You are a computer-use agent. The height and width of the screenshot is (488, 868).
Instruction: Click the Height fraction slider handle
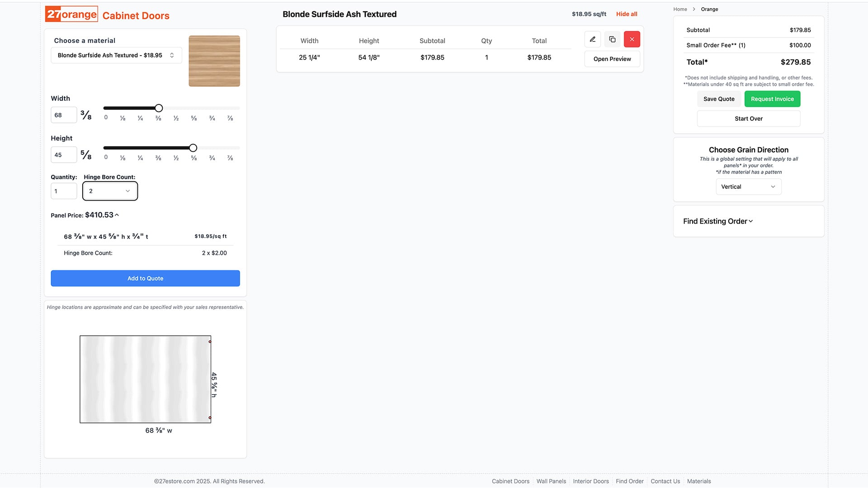tap(193, 148)
